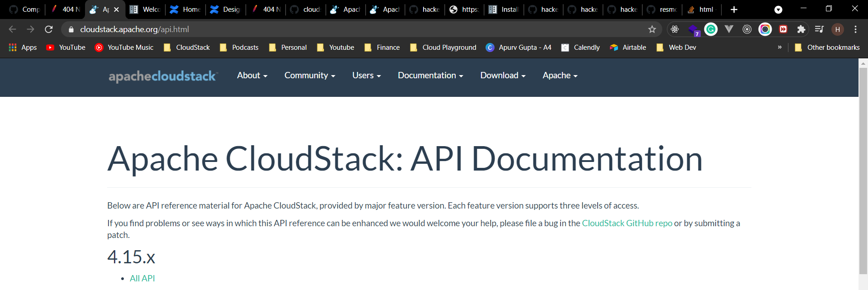Open the YouTube bookmark
The width and height of the screenshot is (868, 290).
click(x=66, y=48)
